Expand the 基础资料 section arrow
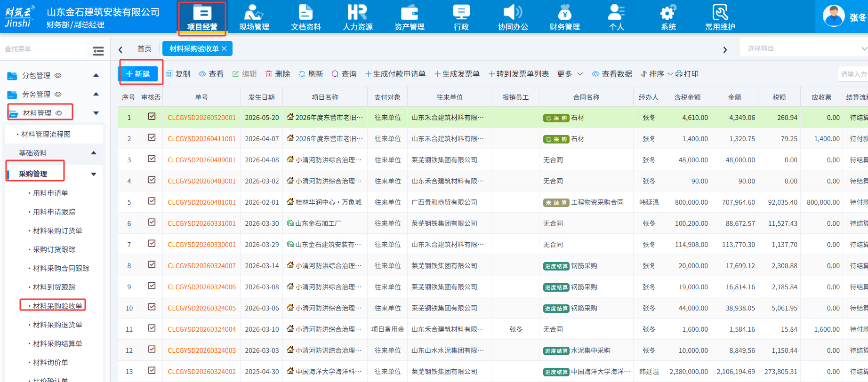The image size is (868, 382). pyautogui.click(x=93, y=153)
